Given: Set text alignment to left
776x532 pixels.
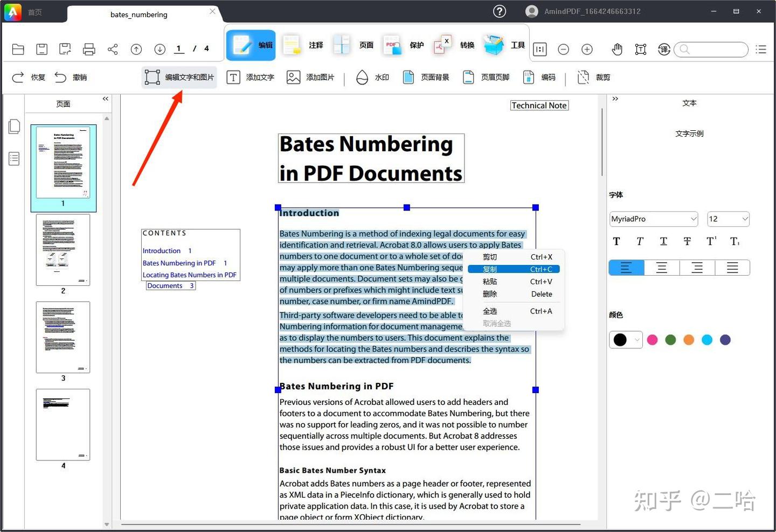Looking at the screenshot, I should tap(626, 268).
